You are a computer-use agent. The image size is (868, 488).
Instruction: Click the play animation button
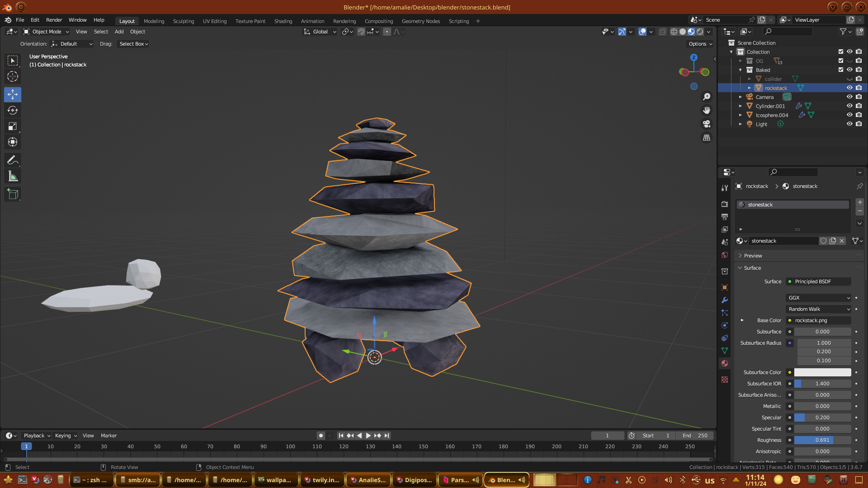pyautogui.click(x=368, y=436)
